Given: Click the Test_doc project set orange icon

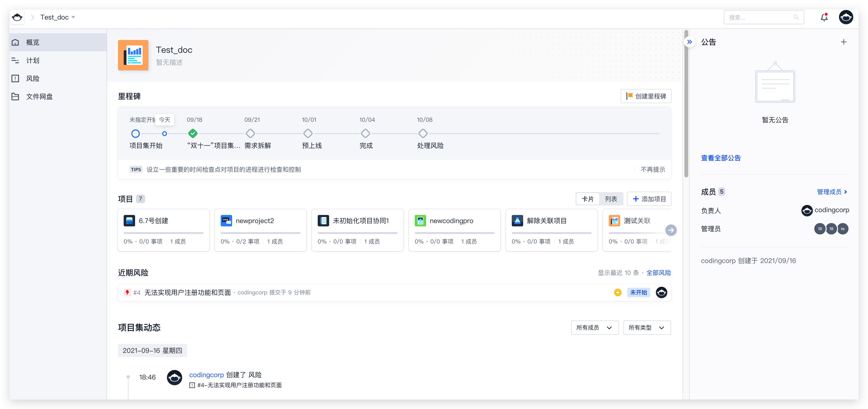Looking at the screenshot, I should coord(133,55).
